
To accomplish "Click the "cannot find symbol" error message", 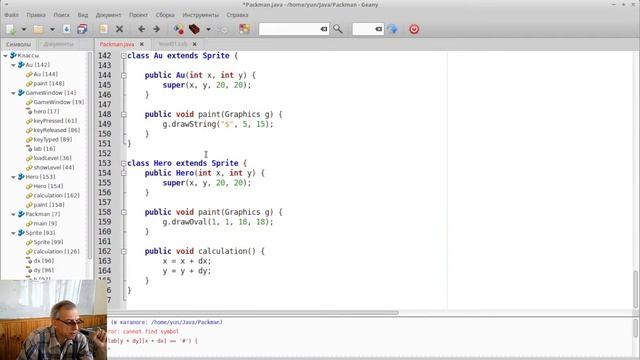I will pos(143,331).
